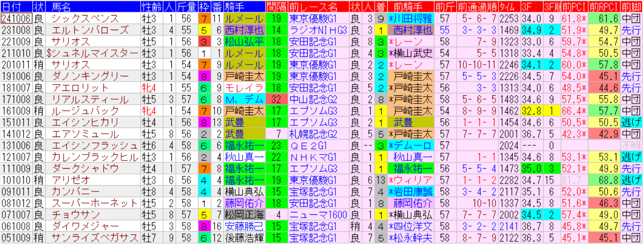Open horse シックスペンス

click(x=85, y=18)
